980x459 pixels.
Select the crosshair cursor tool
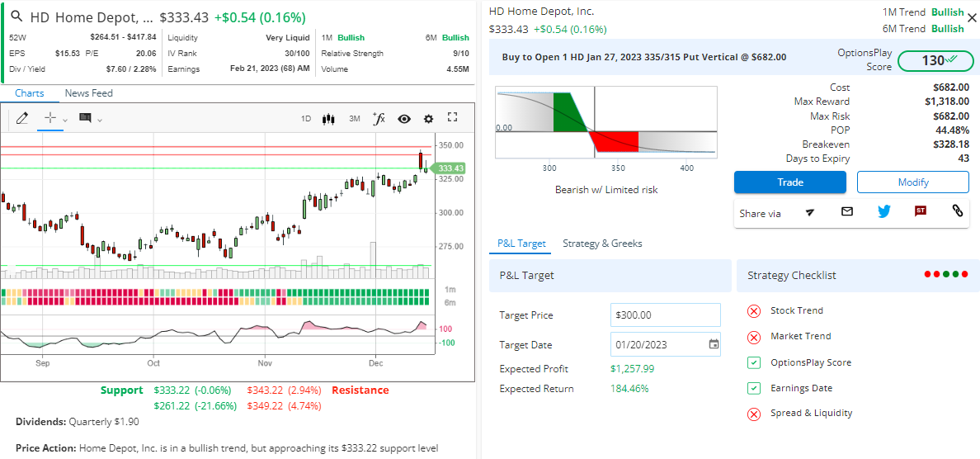[x=50, y=117]
